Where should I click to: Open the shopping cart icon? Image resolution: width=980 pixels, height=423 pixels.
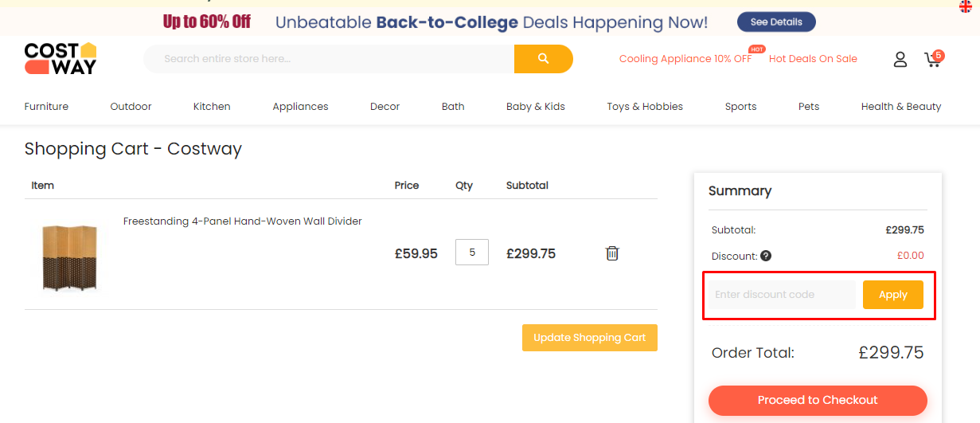click(932, 60)
